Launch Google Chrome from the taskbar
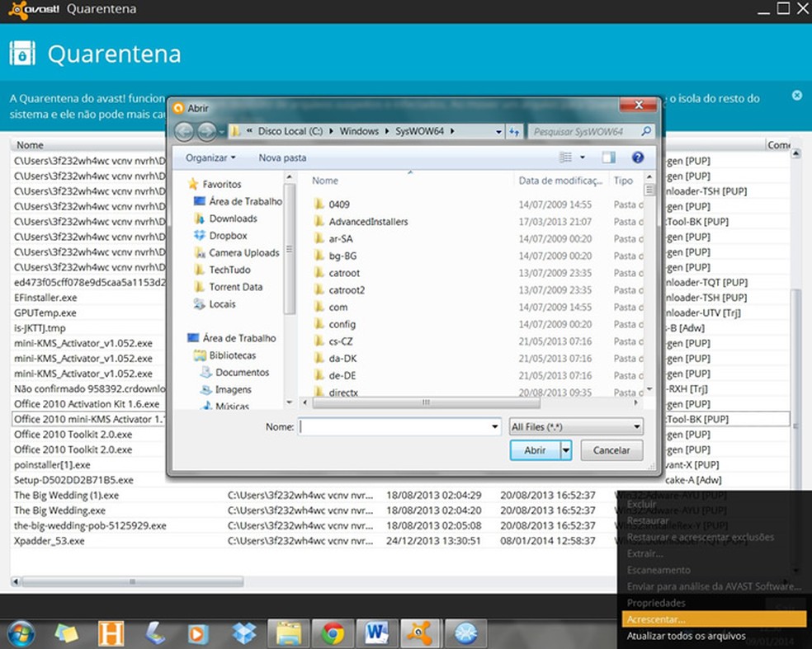Screen dimensions: 812x649 tap(333, 633)
